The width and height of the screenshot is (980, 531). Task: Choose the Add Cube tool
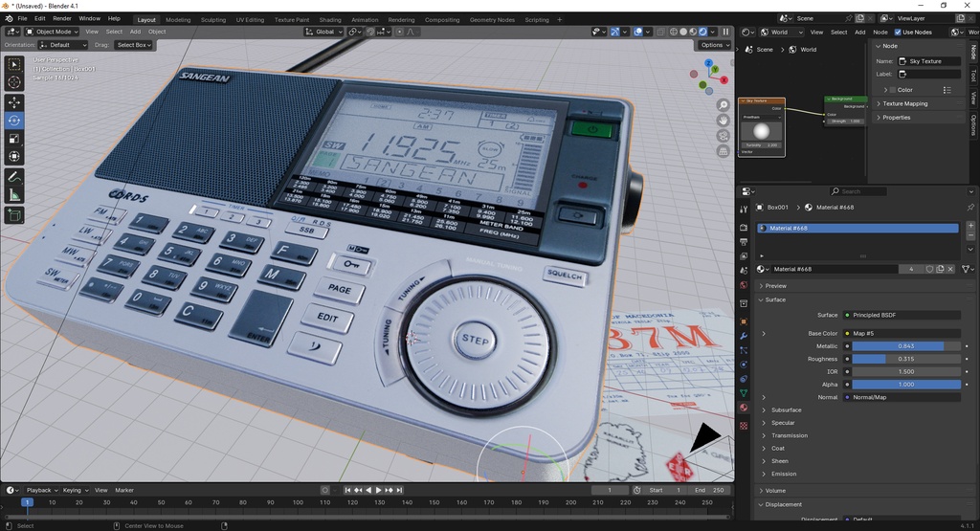tap(14, 215)
